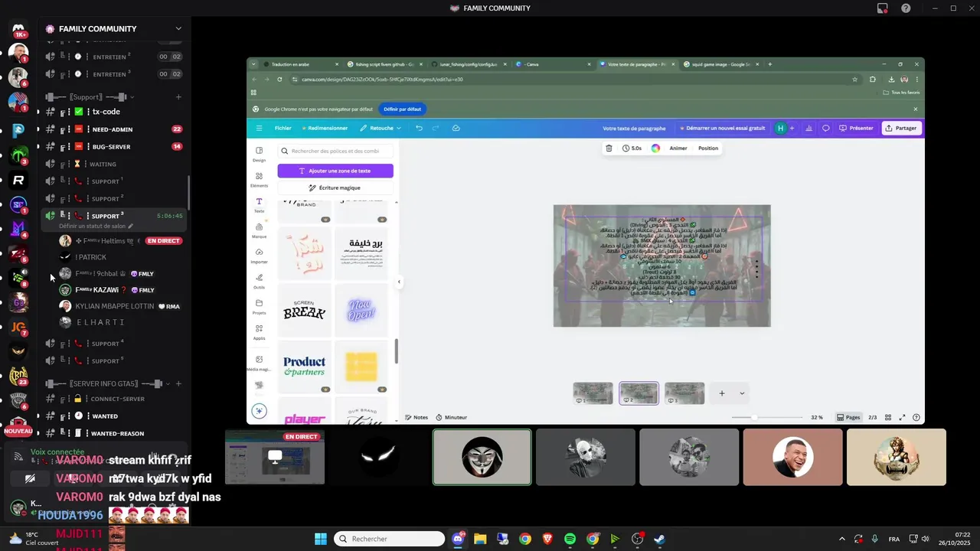Open the add page dropdown chevron
980x551 pixels.
pos(742,393)
